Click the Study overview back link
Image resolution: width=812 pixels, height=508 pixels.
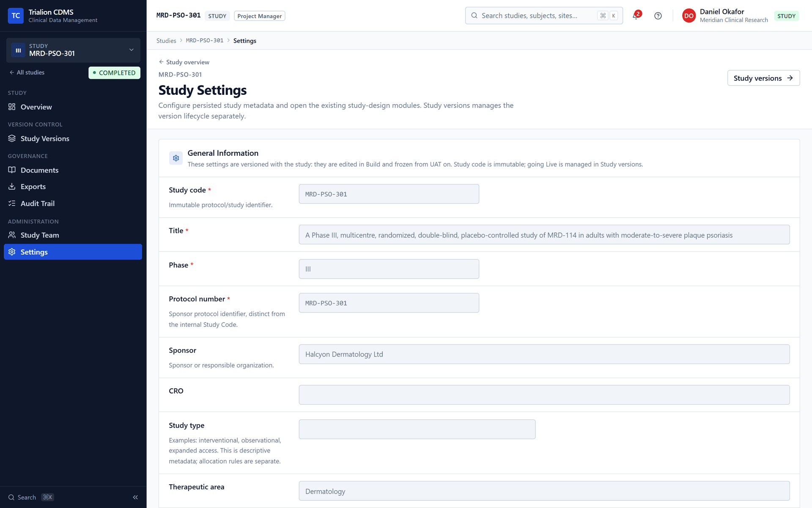[184, 62]
